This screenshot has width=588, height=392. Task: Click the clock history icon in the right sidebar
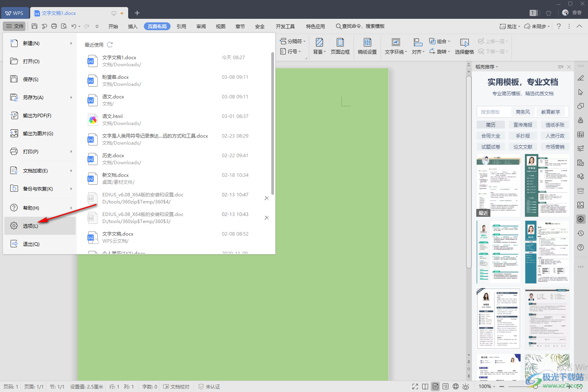[x=581, y=233]
